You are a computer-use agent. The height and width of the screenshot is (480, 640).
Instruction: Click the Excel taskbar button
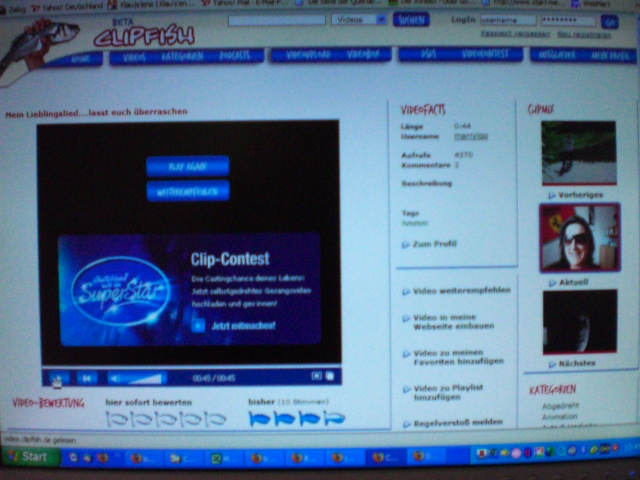(x=225, y=458)
